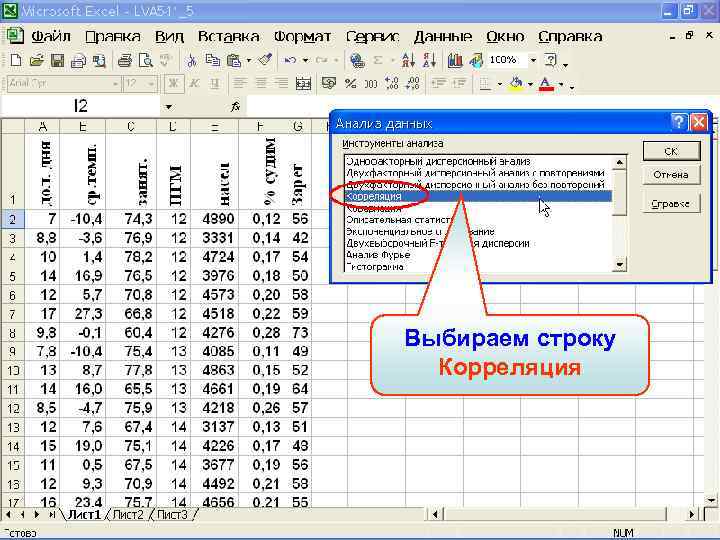720x540 pixels.
Task: Click the analysis list scroll-up arrow
Action: 619,163
